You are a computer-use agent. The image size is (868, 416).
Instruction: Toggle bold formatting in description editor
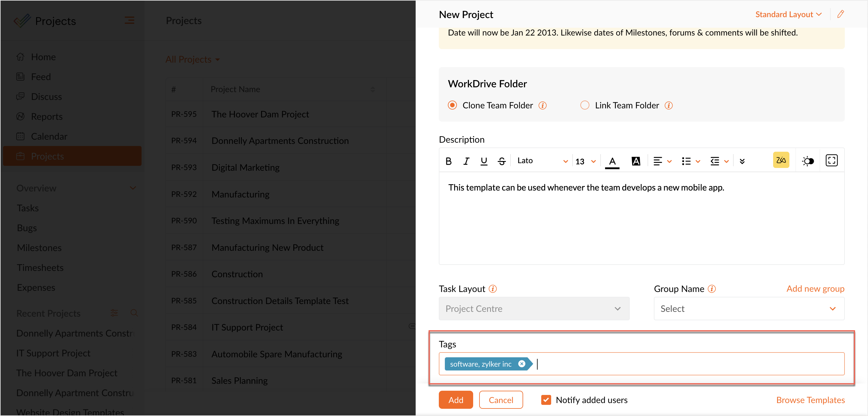[x=448, y=161]
